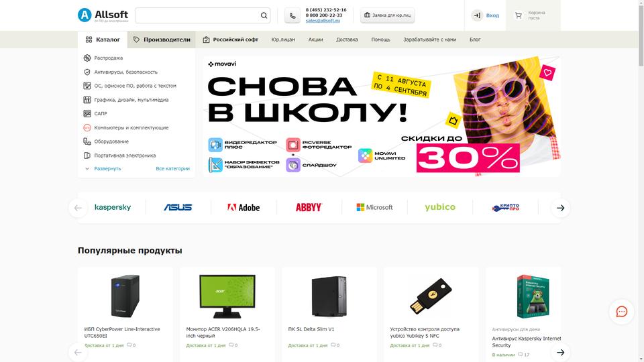Open the live chat bubble icon
The height and width of the screenshot is (362, 644).
[621, 312]
